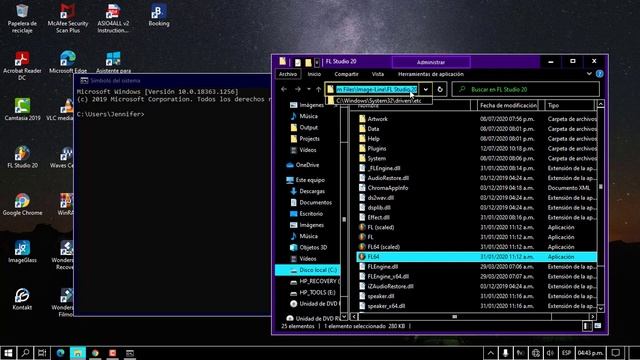Open Microsoft Edge desktop shortcut
This screenshot has height=360, width=640.
[68, 62]
